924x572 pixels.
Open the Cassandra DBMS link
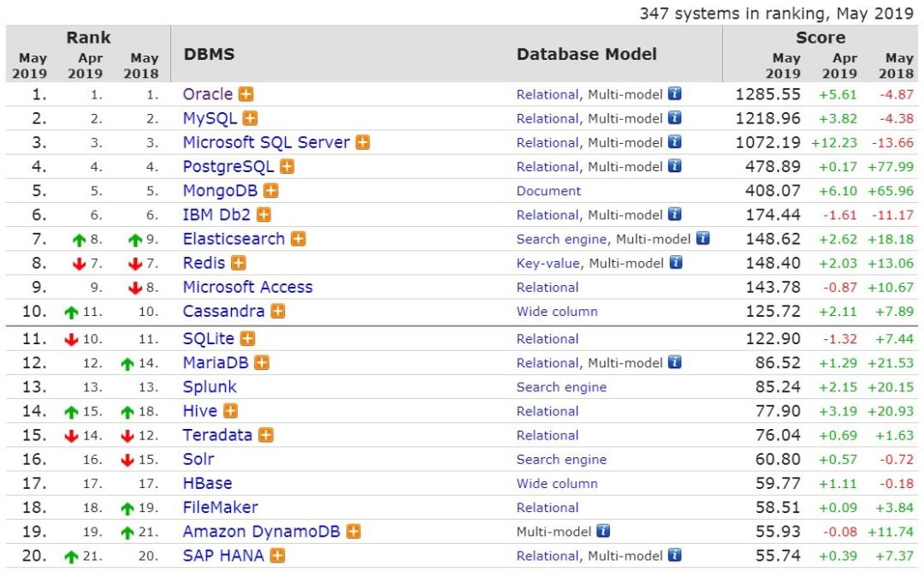tap(223, 312)
